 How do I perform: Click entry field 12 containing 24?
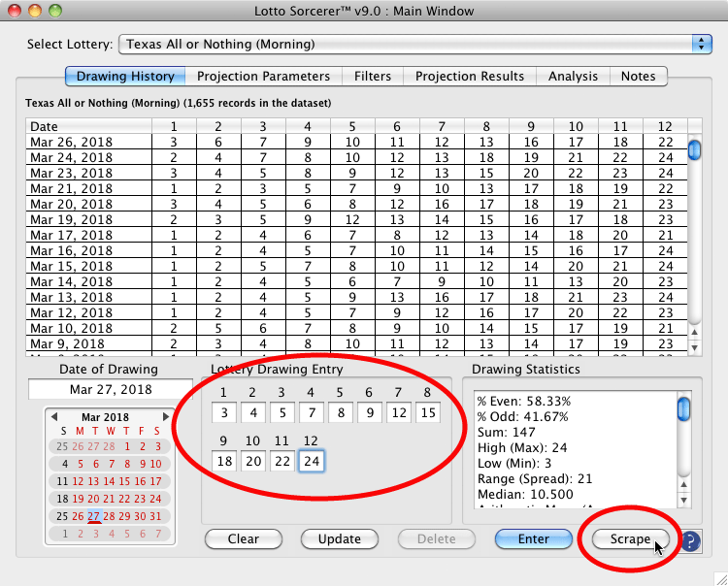(x=312, y=461)
